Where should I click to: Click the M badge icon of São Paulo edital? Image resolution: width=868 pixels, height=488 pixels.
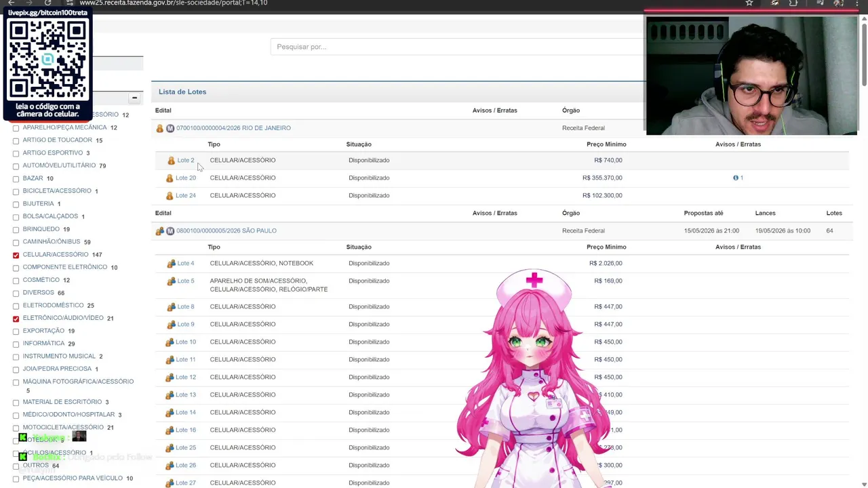click(170, 231)
